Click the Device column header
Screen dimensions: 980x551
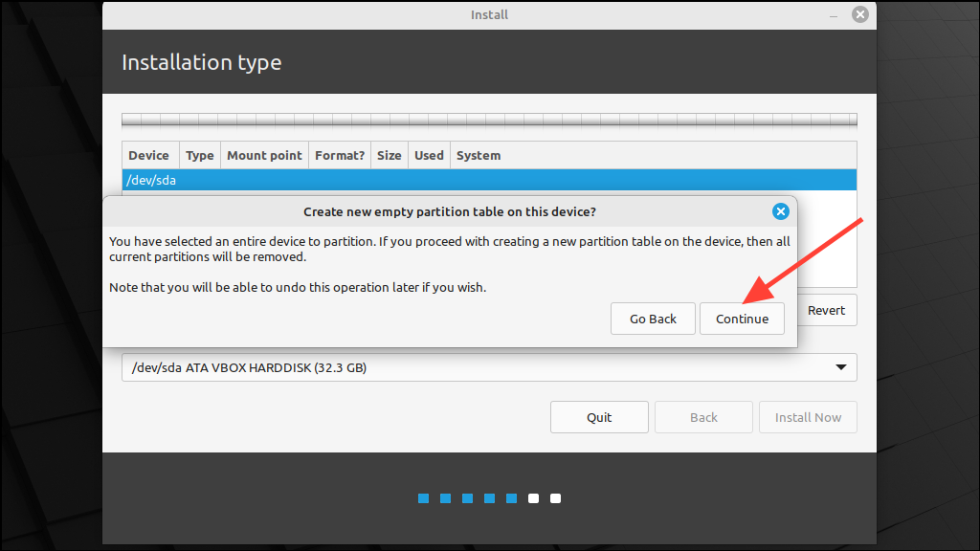(149, 155)
